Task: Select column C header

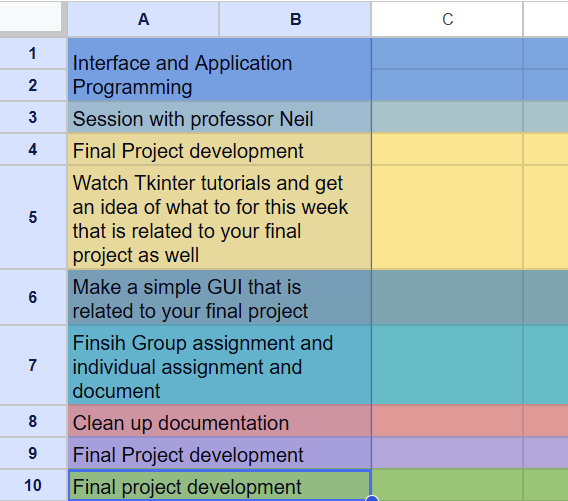Action: (447, 19)
